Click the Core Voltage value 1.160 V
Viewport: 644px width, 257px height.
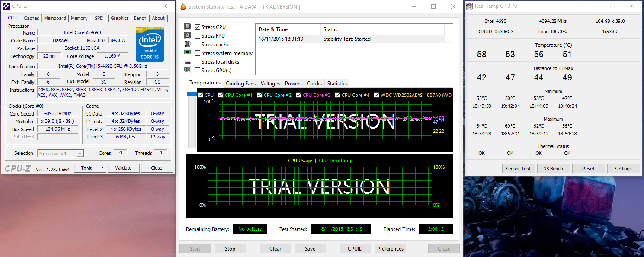[x=112, y=56]
